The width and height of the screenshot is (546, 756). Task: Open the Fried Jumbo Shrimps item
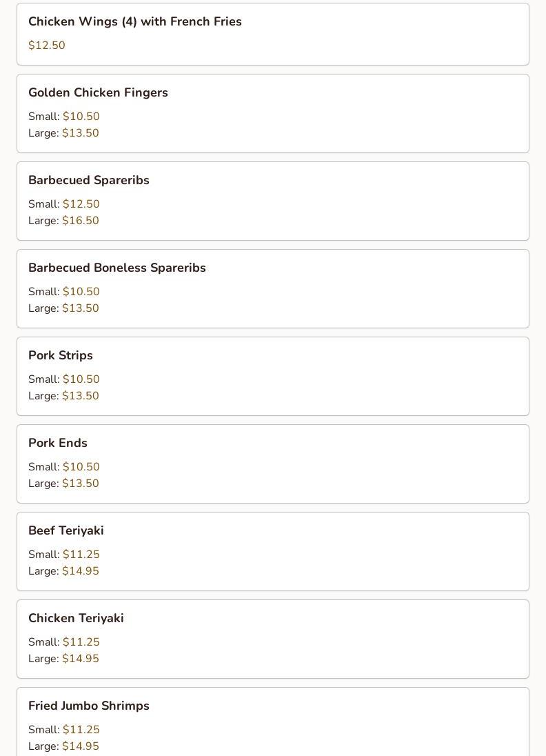[x=273, y=722]
